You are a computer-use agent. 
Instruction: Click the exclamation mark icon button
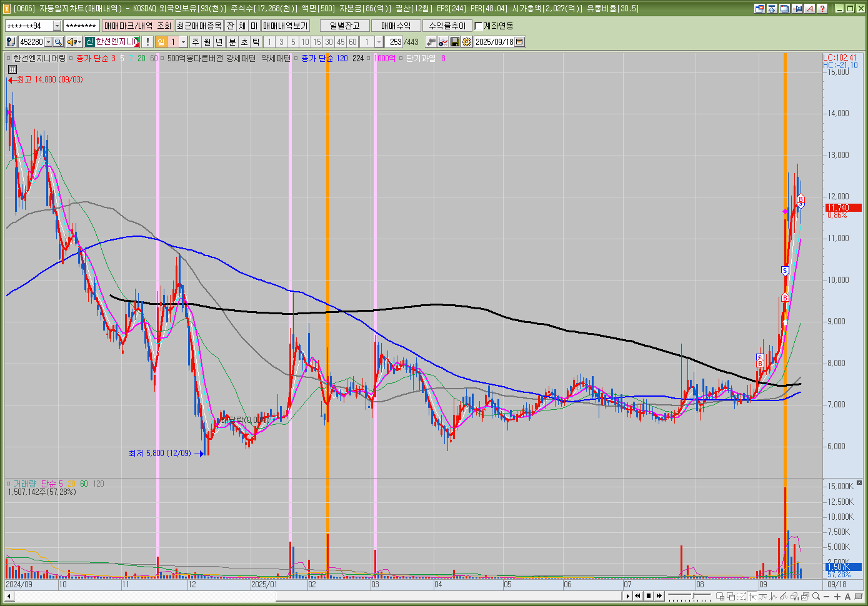pyautogui.click(x=147, y=42)
